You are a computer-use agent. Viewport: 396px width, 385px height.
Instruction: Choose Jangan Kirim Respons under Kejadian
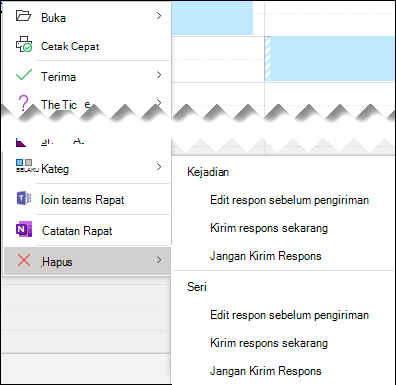[x=265, y=256]
